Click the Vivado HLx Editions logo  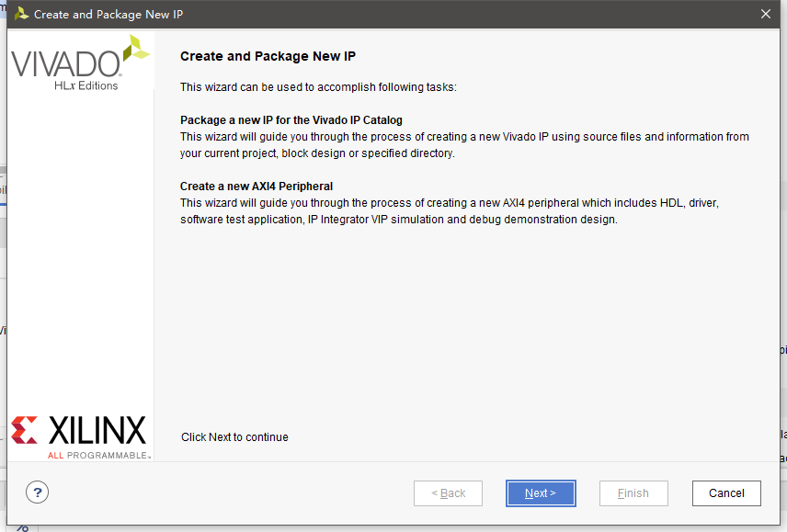[x=80, y=62]
